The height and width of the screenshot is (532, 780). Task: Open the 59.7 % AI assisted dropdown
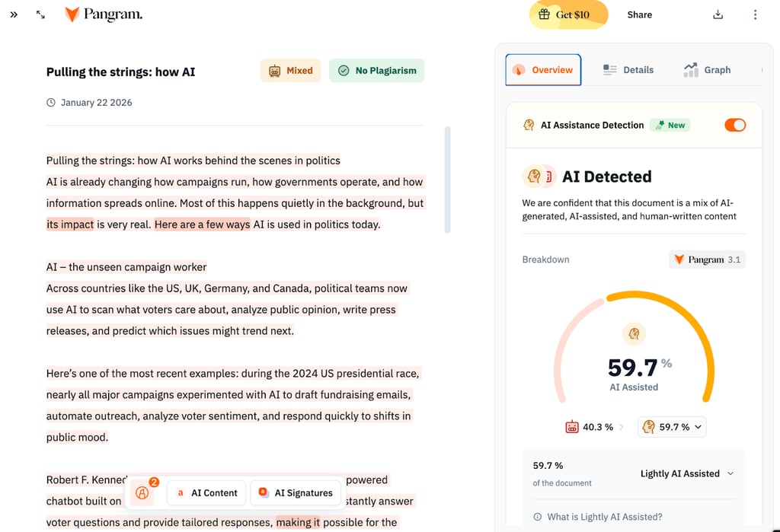[x=672, y=427]
